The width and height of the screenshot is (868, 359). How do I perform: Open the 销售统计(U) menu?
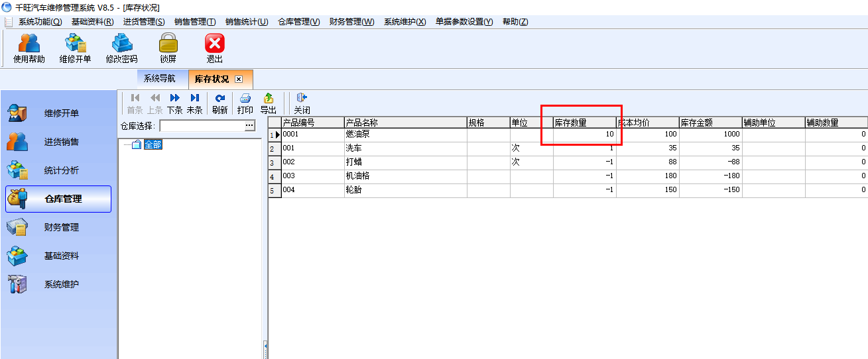247,22
